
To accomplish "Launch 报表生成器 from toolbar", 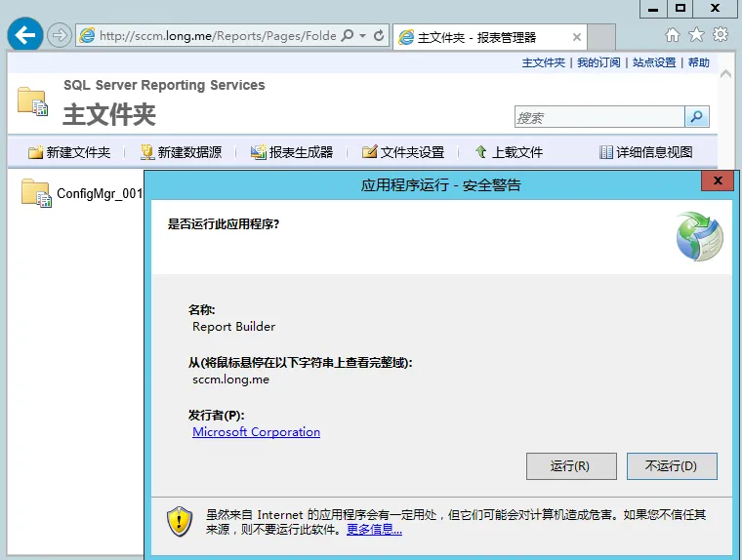I will [292, 152].
